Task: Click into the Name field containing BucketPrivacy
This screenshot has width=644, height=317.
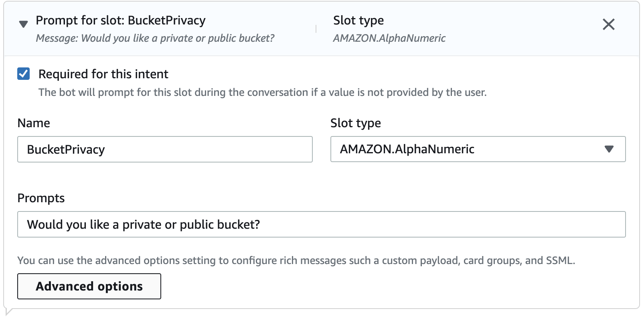Action: pyautogui.click(x=164, y=149)
